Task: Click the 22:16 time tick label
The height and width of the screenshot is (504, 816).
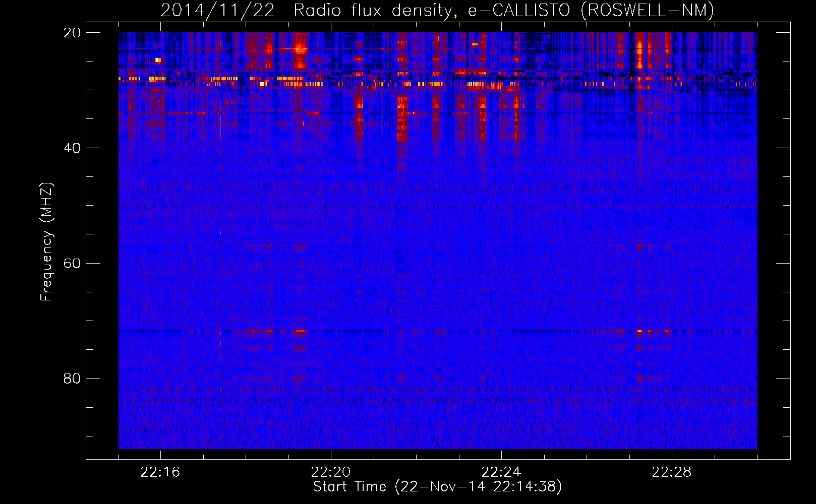Action: [x=160, y=472]
